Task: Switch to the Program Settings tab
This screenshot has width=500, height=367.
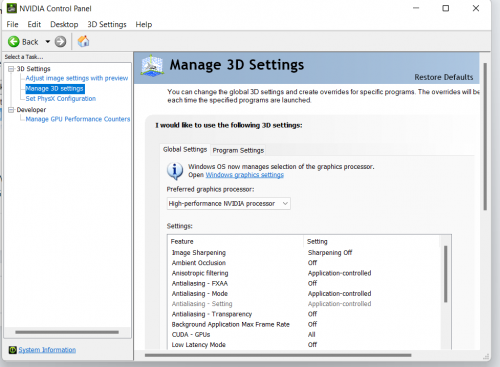Action: [238, 150]
